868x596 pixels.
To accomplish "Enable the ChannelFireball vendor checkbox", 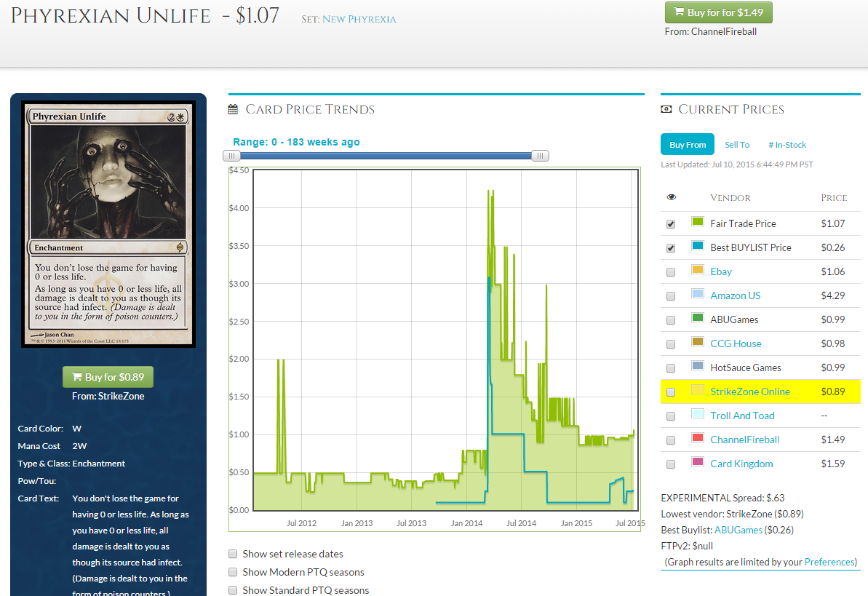I will pyautogui.click(x=671, y=440).
